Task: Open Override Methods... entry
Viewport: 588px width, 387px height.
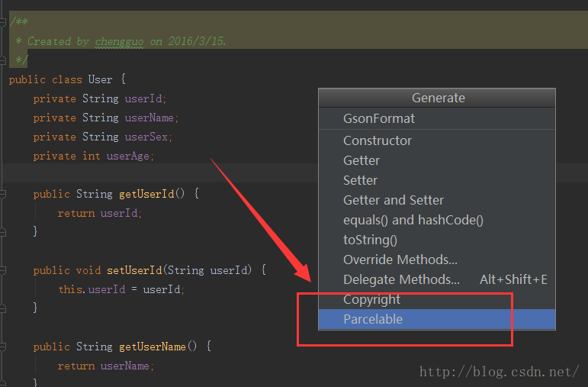Action: 437,260
